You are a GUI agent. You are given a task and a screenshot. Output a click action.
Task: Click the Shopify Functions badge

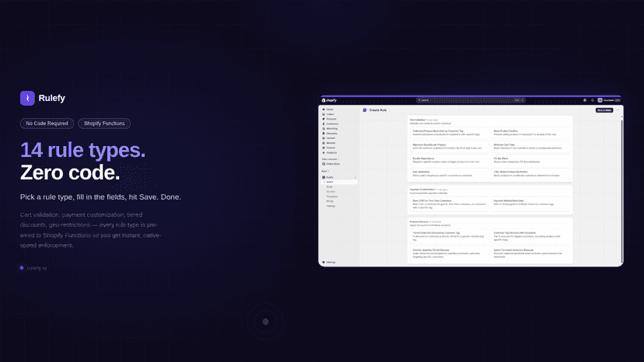coord(104,124)
